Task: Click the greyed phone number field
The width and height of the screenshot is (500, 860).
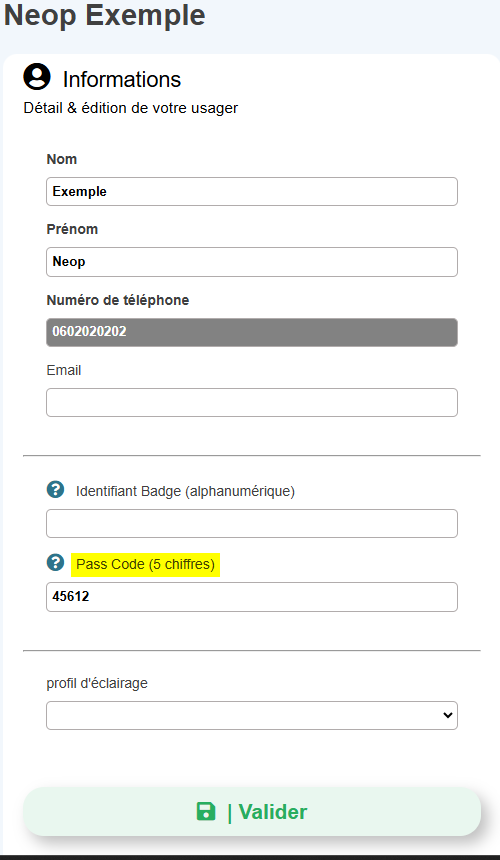Action: 252,332
